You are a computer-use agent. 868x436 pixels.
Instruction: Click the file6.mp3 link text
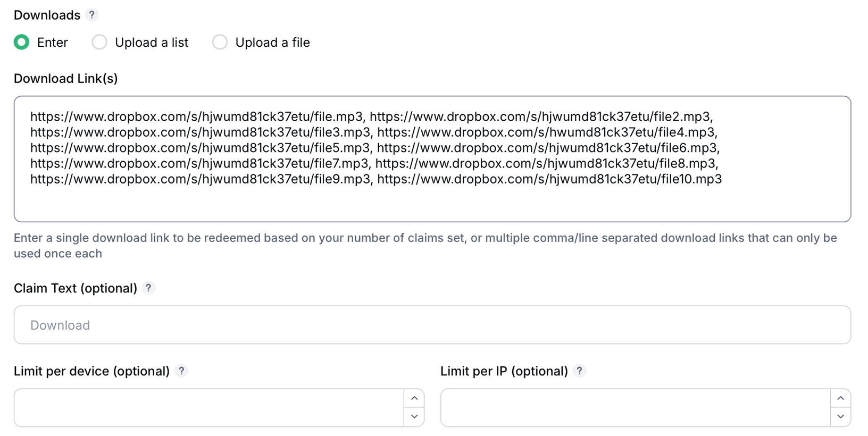pos(548,147)
